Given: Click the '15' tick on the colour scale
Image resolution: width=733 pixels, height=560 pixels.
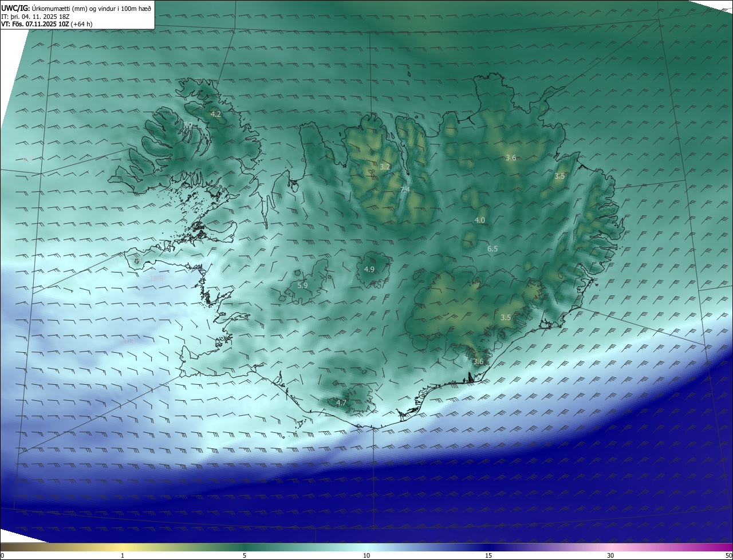Looking at the screenshot, I should pyautogui.click(x=488, y=555).
